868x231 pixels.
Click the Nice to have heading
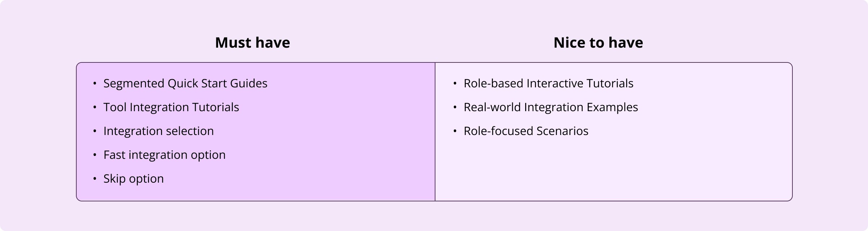[598, 43]
